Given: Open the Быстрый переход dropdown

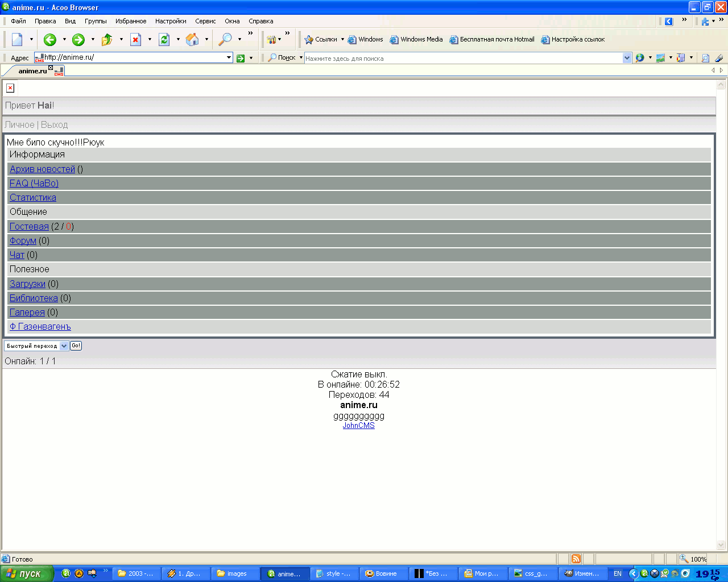Looking at the screenshot, I should pyautogui.click(x=64, y=346).
